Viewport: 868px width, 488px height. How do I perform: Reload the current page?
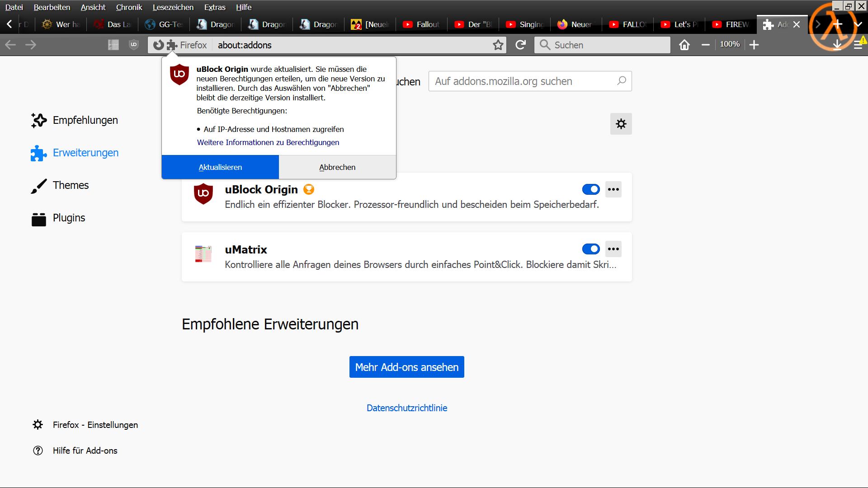521,45
